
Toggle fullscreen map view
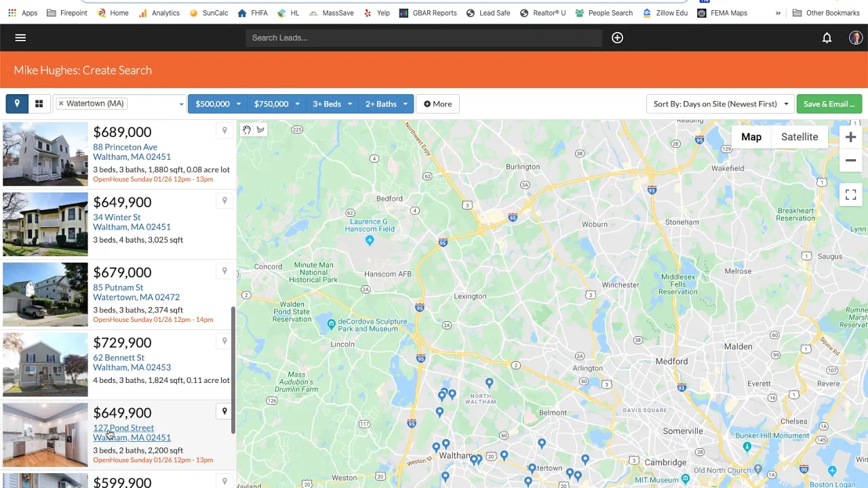pyautogui.click(x=850, y=195)
